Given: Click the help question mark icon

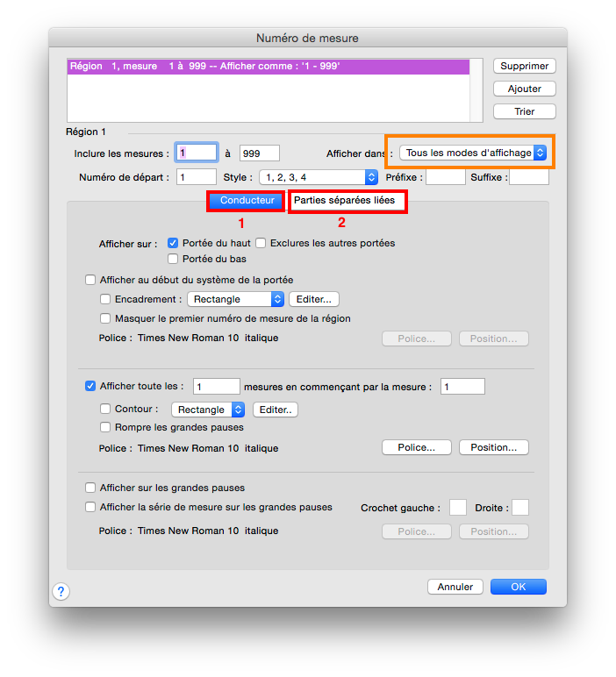Looking at the screenshot, I should pyautogui.click(x=61, y=592).
